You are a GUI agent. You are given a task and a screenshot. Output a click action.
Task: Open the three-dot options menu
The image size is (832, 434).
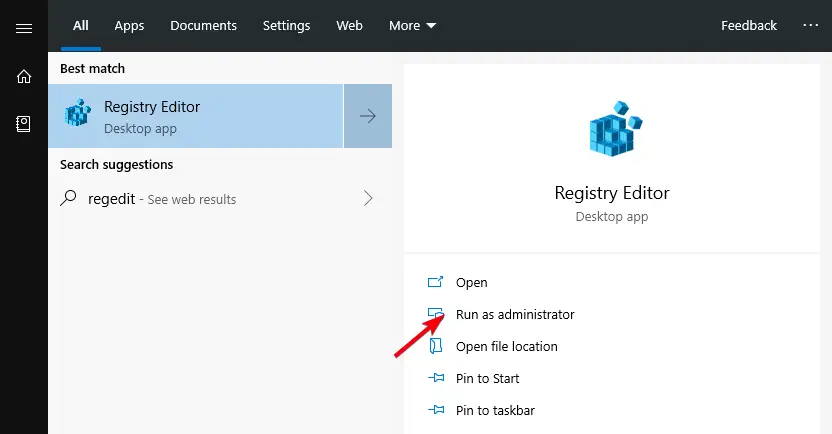click(810, 25)
